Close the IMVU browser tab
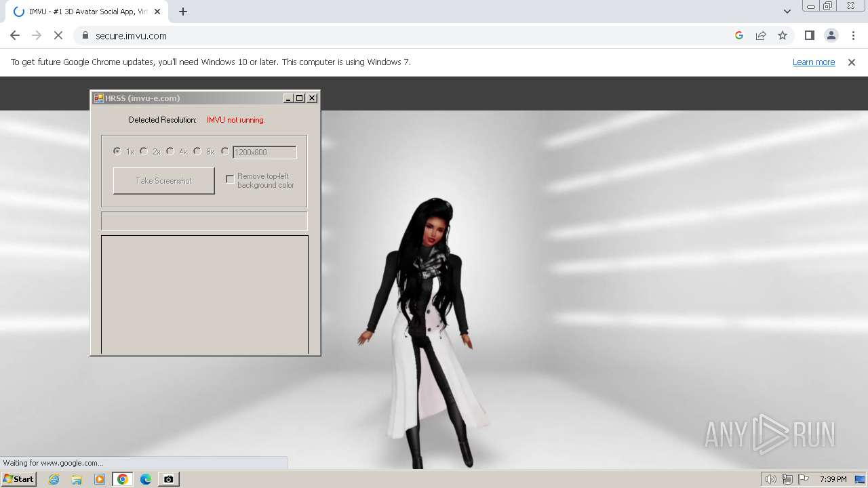Screen dimensions: 868x488 pos(157,12)
